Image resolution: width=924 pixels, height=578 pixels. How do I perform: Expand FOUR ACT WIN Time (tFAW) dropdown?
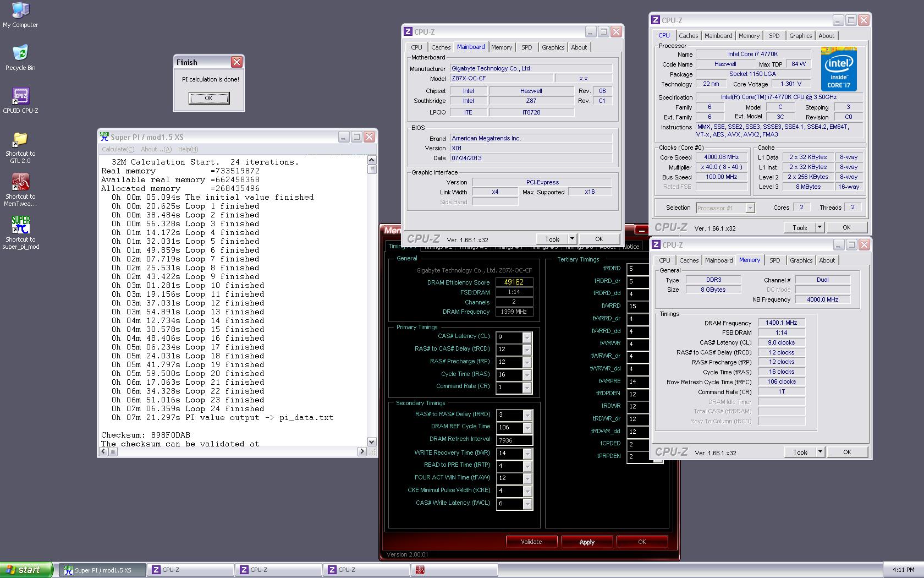527,478
